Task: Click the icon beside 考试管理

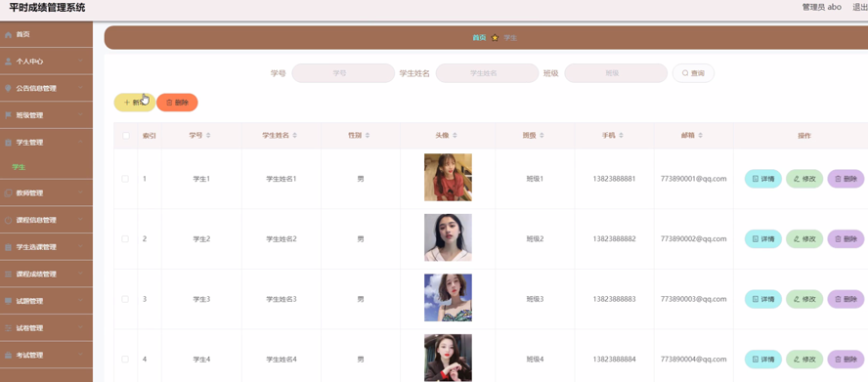Action: click(8, 356)
